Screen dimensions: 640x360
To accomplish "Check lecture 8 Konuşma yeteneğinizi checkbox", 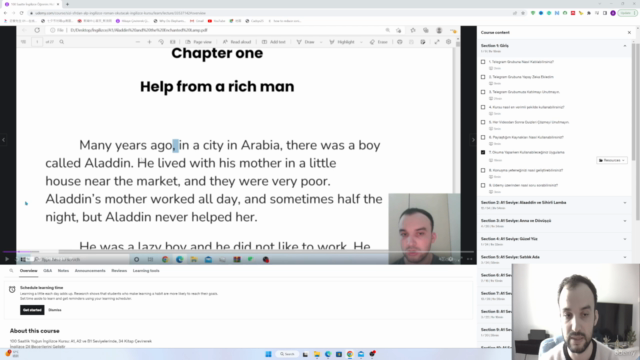I will 483,170.
